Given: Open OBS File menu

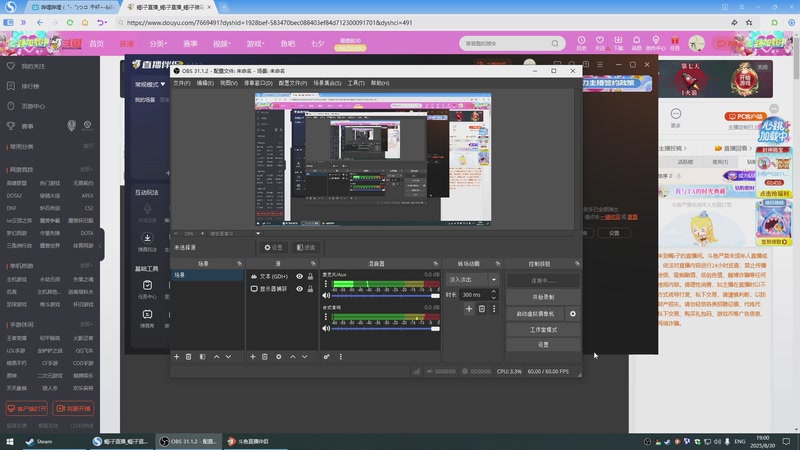Looking at the screenshot, I should click(x=182, y=83).
